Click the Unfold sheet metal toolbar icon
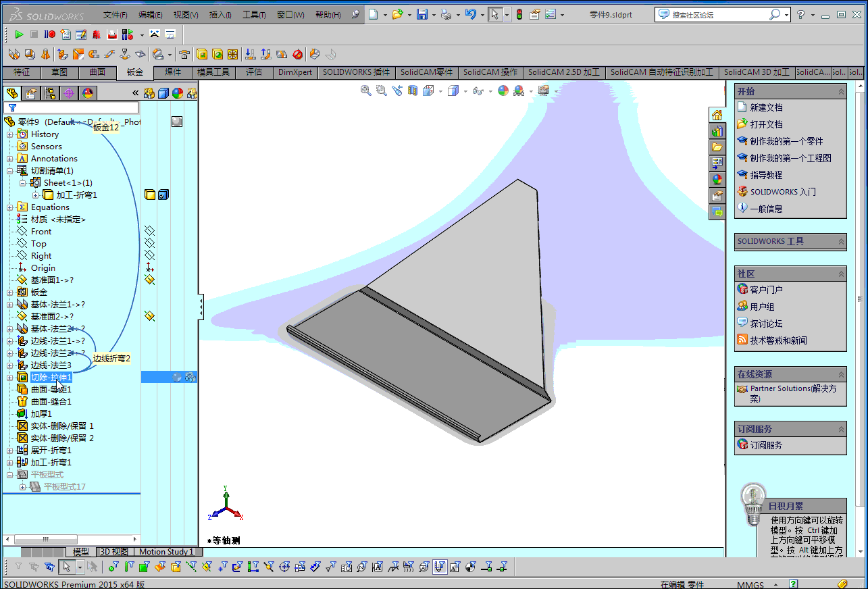Screen dimensions: 868x589 [x=250, y=54]
